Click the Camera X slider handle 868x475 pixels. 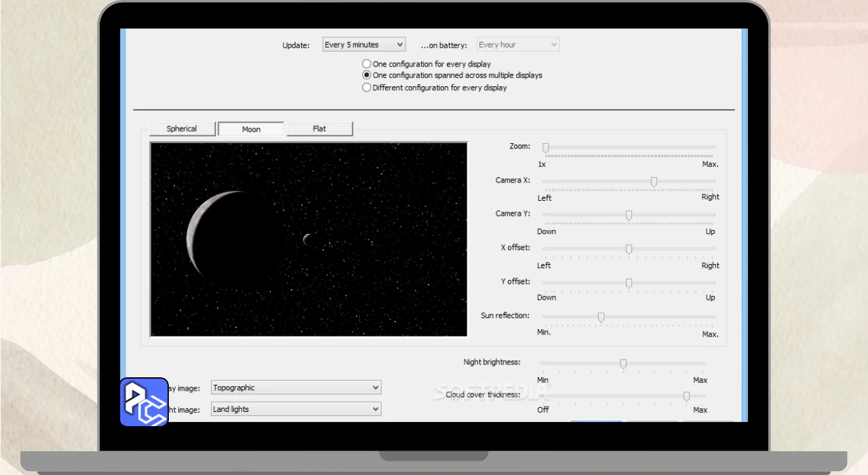coord(654,181)
